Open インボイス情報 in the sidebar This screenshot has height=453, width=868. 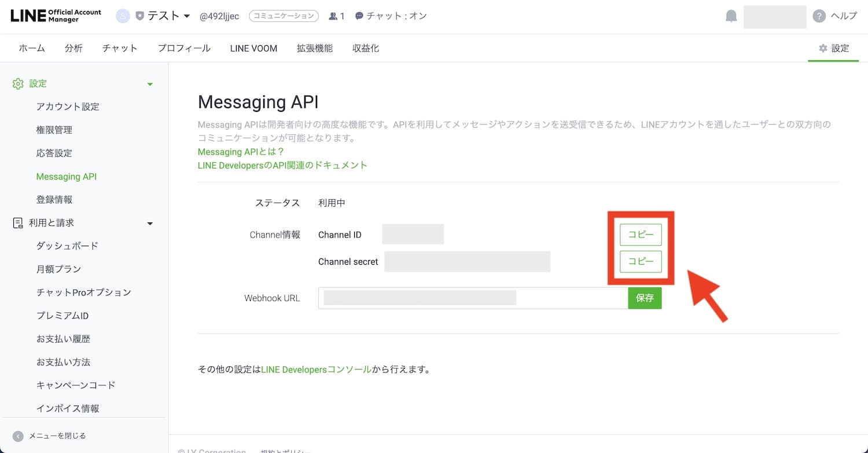(68, 408)
